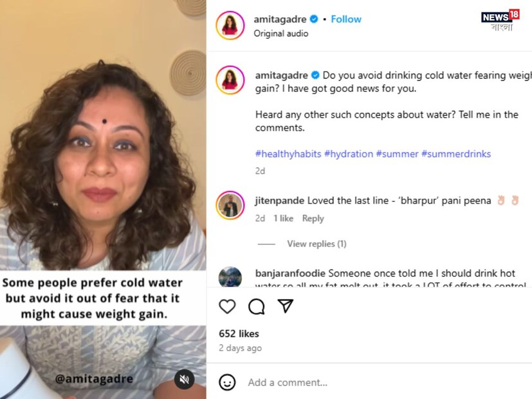Reply to jitenpande's comment
Viewport: 532px width, 399px height.
(313, 219)
